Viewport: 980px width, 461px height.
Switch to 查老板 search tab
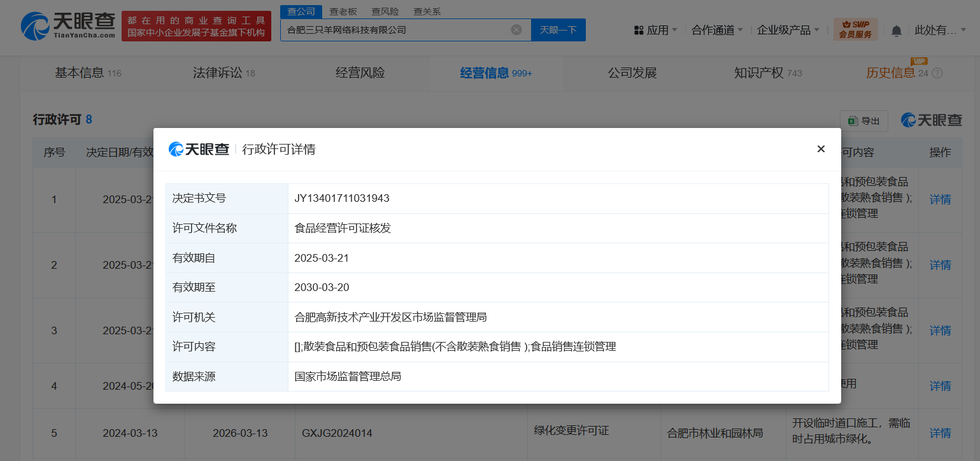coord(343,11)
